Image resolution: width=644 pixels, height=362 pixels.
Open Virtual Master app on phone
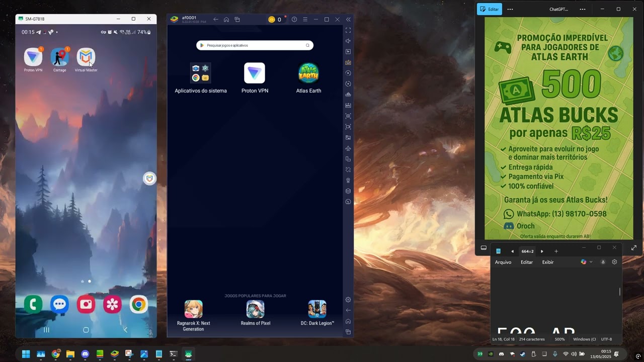click(86, 57)
